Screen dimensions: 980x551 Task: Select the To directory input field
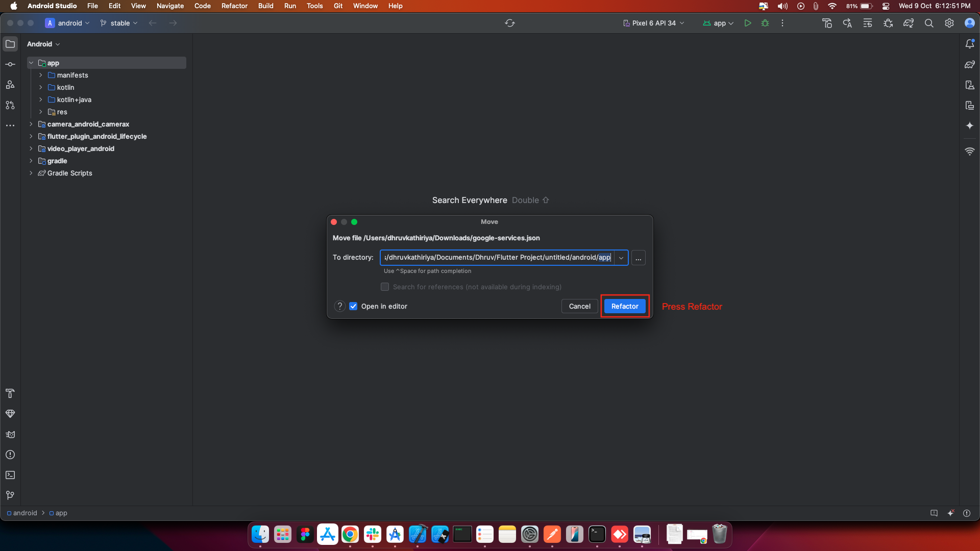[x=498, y=257]
